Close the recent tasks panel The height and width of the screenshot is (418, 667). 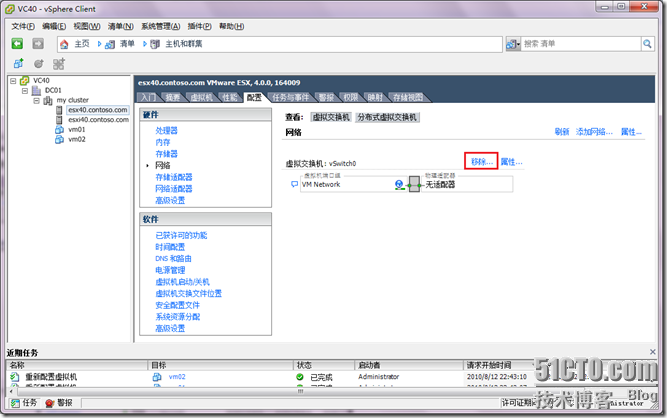tap(653, 352)
